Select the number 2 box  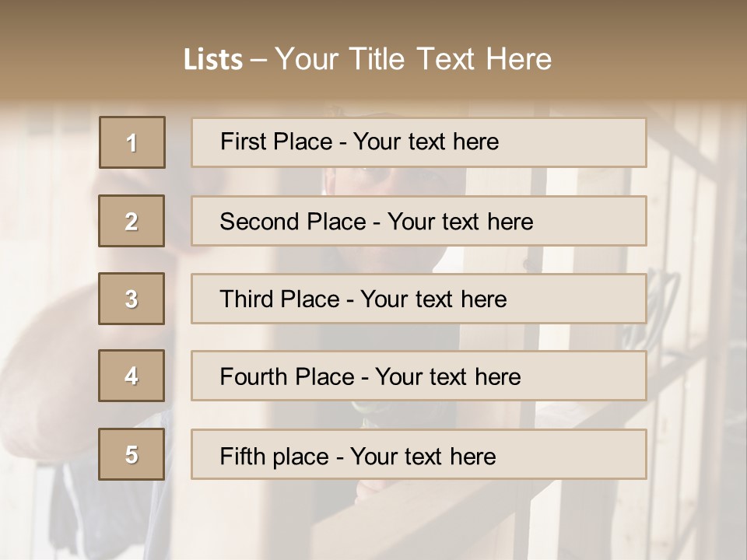point(132,221)
